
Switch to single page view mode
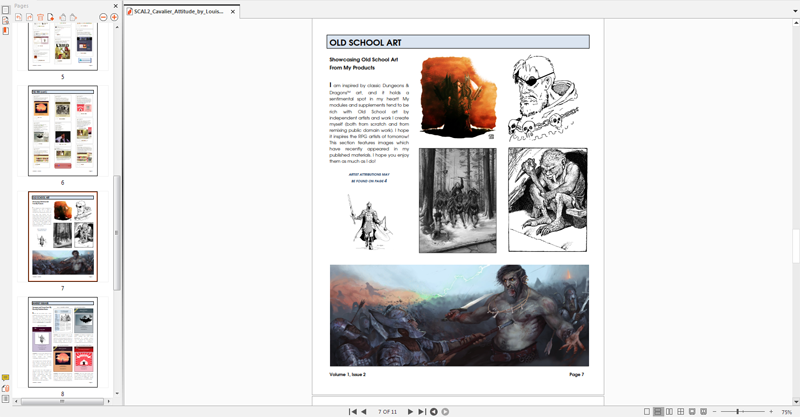(647, 411)
